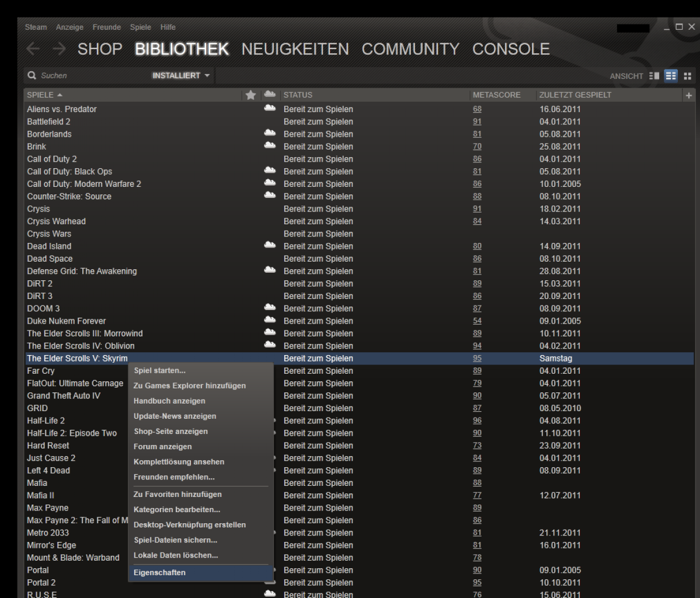The width and height of the screenshot is (700, 598).
Task: Open the NEUIGKEITEN tab
Action: [x=295, y=49]
